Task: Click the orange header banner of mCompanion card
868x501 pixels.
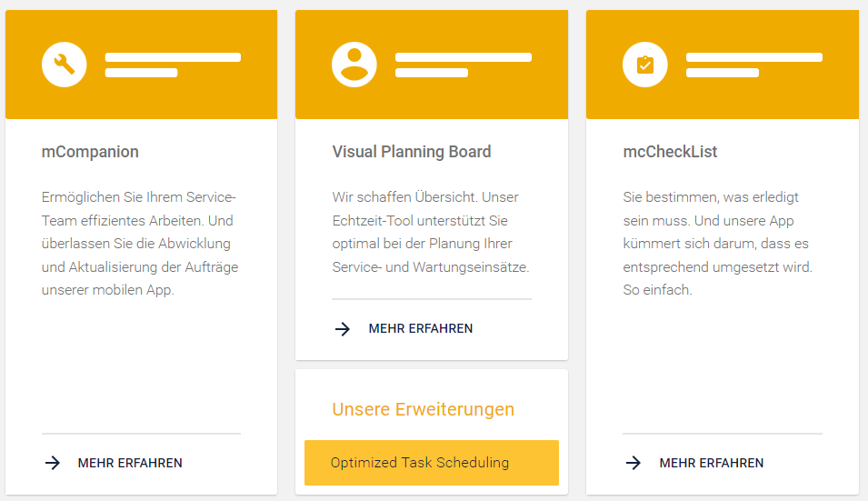Action: click(x=141, y=65)
